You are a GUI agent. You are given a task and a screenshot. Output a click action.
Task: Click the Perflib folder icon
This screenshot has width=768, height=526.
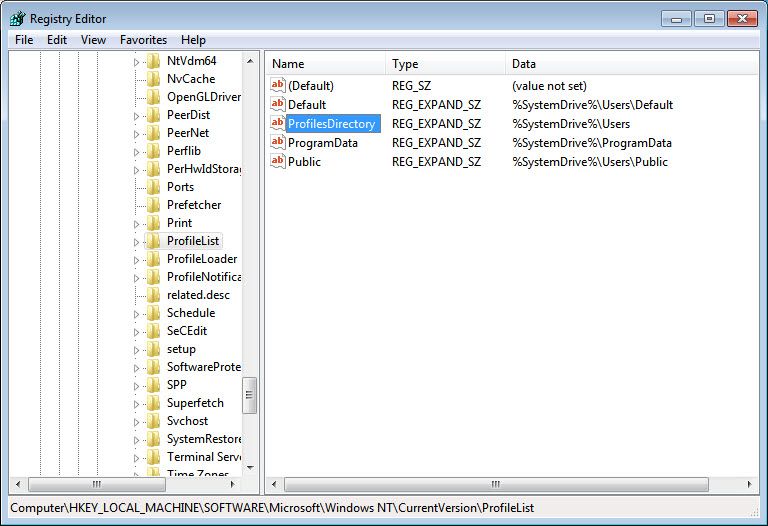(153, 151)
